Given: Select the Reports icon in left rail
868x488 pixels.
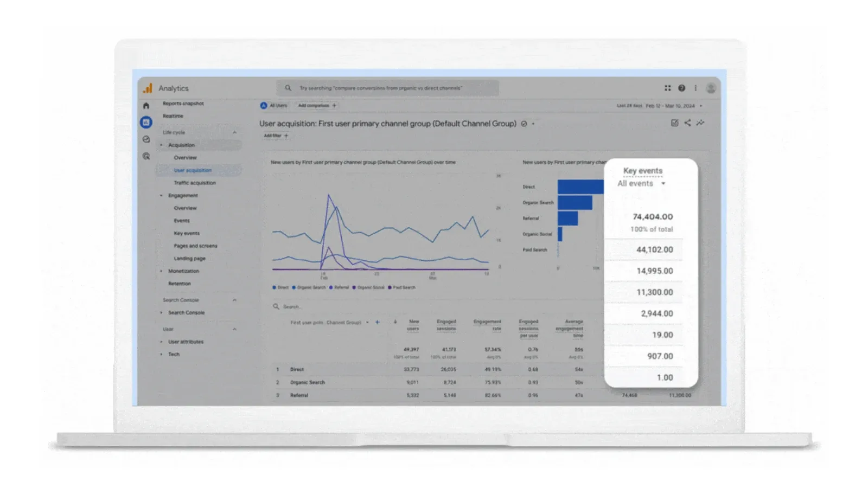Looking at the screenshot, I should pos(146,123).
